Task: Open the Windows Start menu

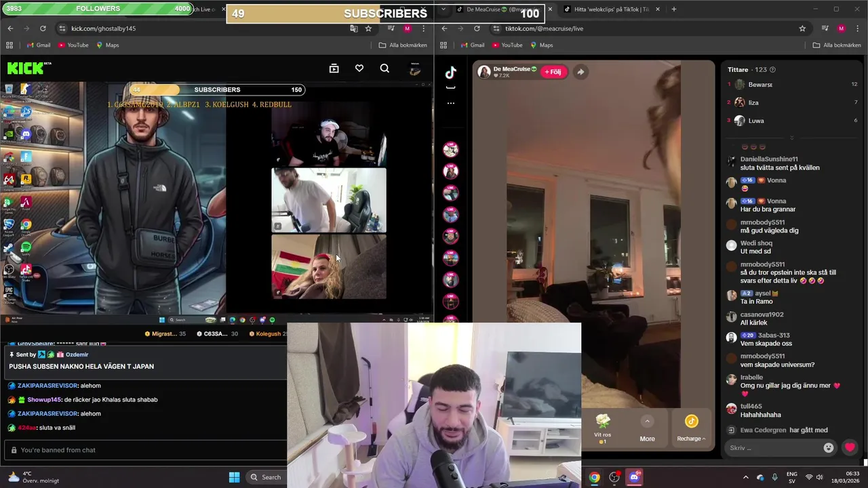Action: click(x=234, y=477)
